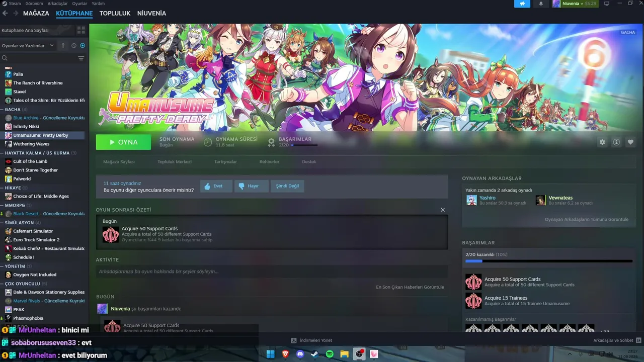The image size is (644, 362).
Task: Switch to Big Picture mode monitor icon
Action: pos(607,4)
